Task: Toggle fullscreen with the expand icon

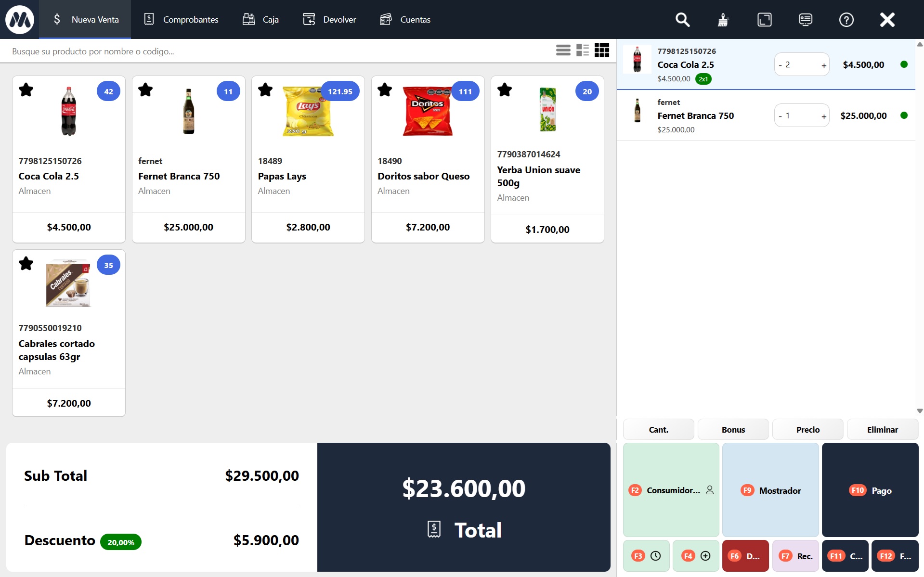Action: (764, 20)
